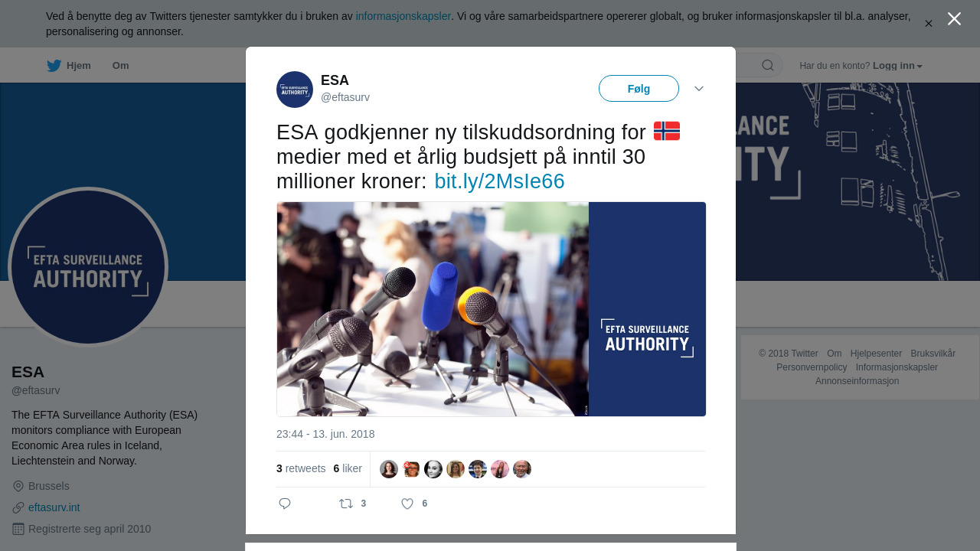Follow ESA with the Følg button
Screen dimensions: 980x551
click(x=639, y=89)
